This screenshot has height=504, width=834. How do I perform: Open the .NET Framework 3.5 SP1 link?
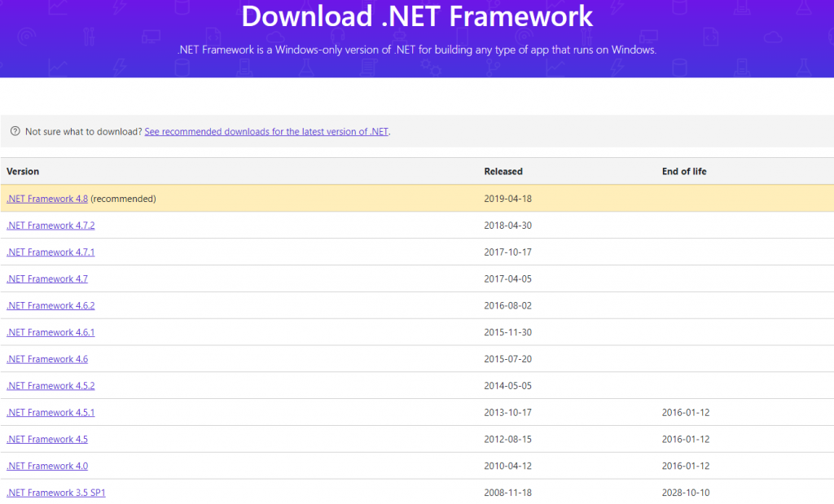56,493
